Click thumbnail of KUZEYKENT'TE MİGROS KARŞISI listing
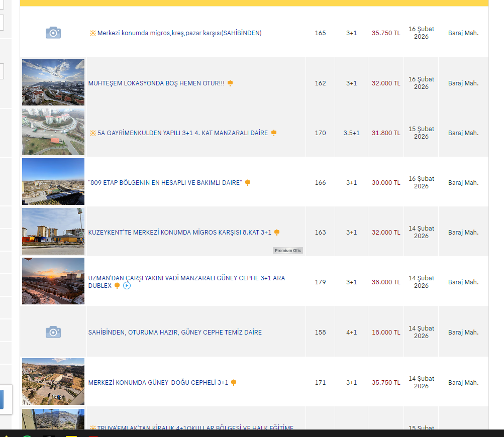This screenshot has width=504, height=437. pyautogui.click(x=53, y=232)
